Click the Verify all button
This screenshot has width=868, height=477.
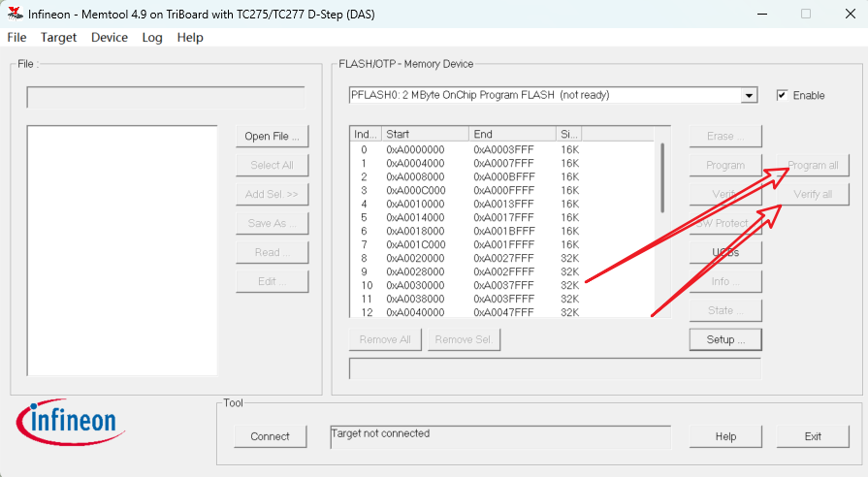(x=813, y=194)
